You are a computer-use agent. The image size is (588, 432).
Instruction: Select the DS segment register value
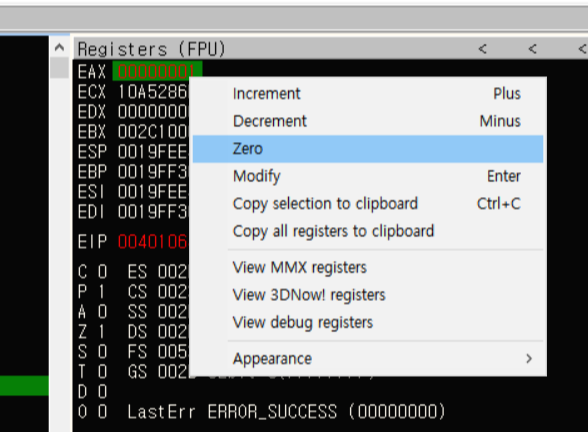pos(173,332)
